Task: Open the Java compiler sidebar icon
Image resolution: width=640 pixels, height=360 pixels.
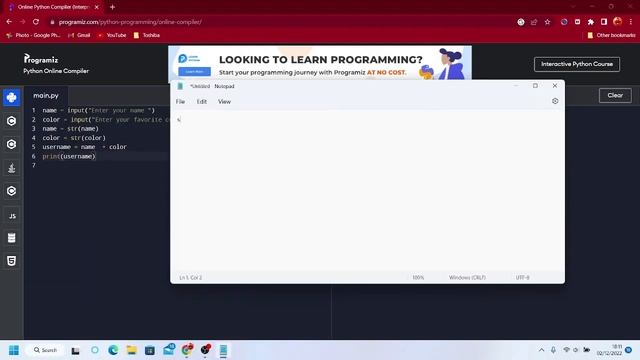Action: (x=11, y=168)
